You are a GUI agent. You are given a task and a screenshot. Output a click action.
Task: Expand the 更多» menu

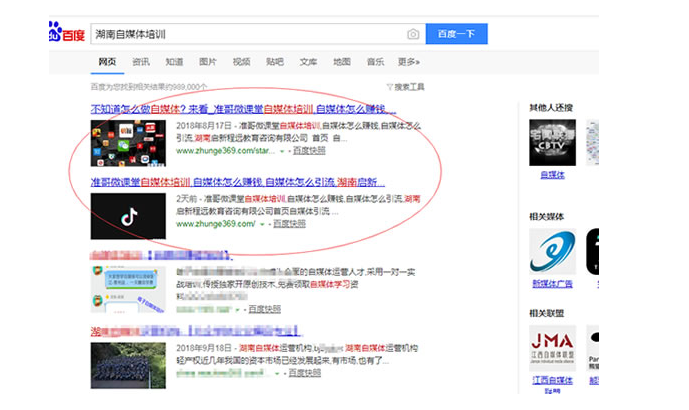pyautogui.click(x=409, y=62)
